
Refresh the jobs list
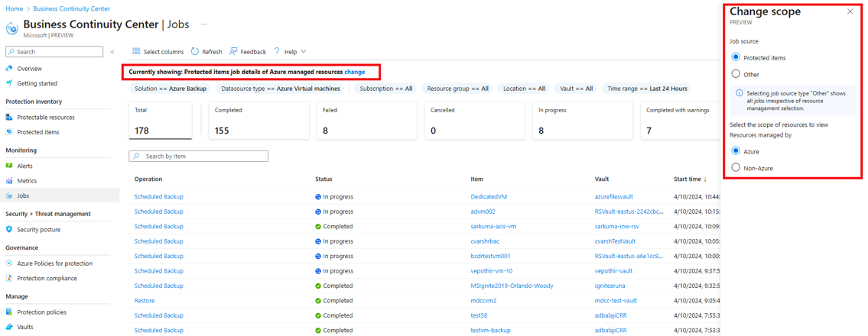(206, 52)
